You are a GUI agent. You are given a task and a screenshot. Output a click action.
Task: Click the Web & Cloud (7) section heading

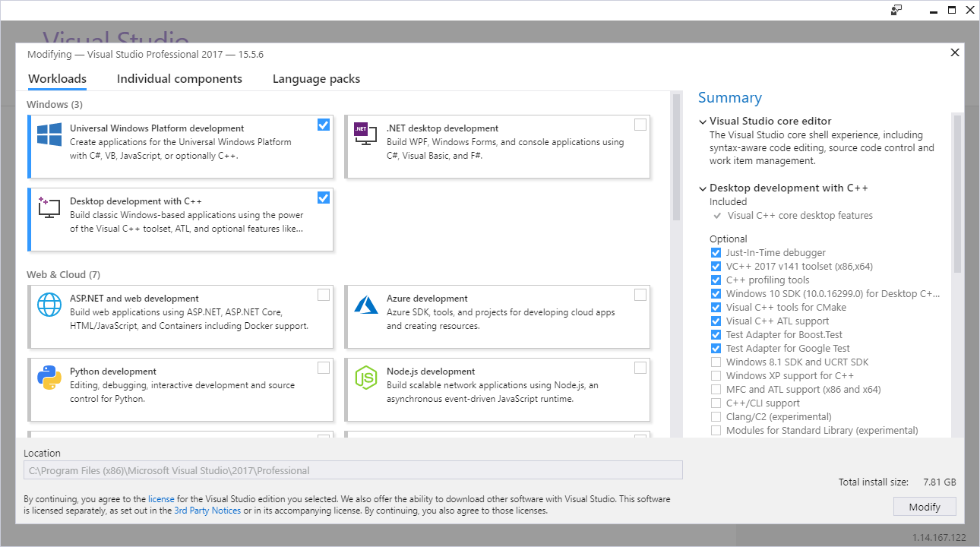[63, 274]
